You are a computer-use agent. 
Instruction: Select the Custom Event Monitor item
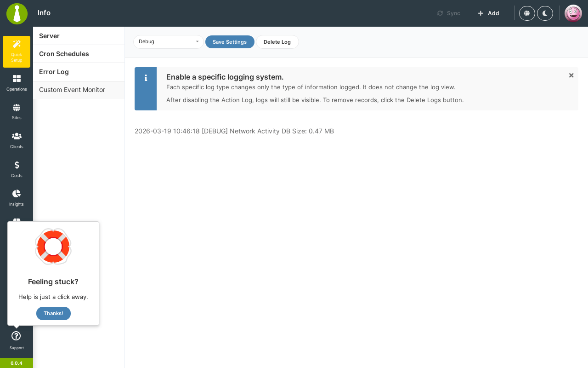[x=79, y=90]
